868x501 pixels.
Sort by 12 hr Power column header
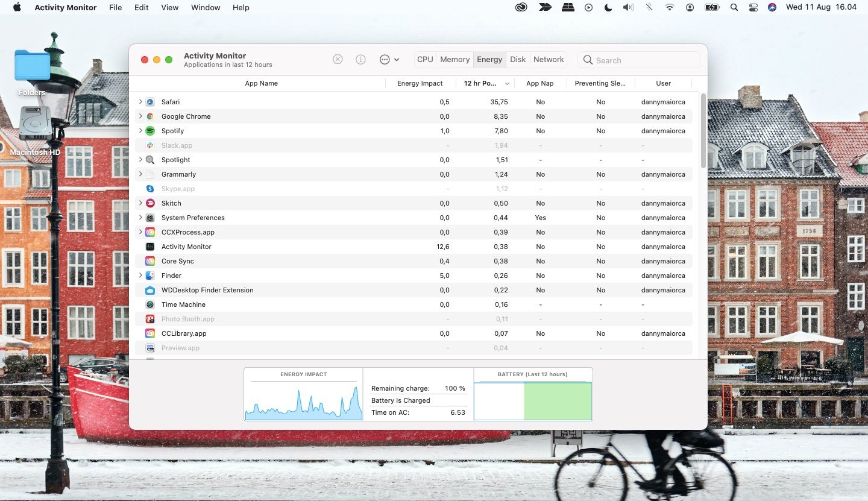pos(485,83)
